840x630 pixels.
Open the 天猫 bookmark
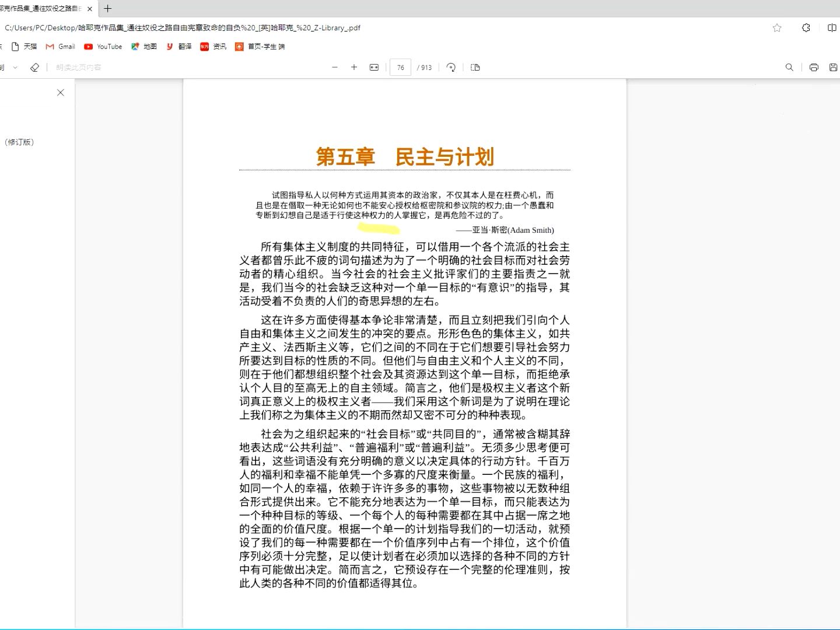24,47
